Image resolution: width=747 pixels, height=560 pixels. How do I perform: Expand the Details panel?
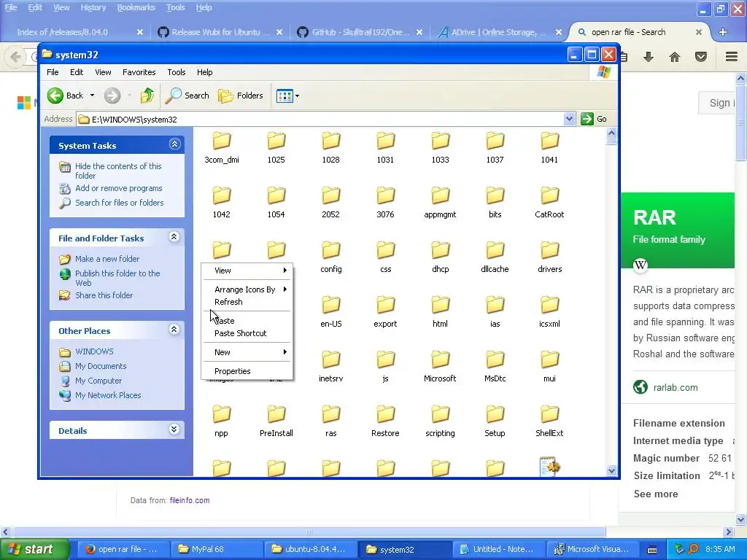tap(174, 429)
